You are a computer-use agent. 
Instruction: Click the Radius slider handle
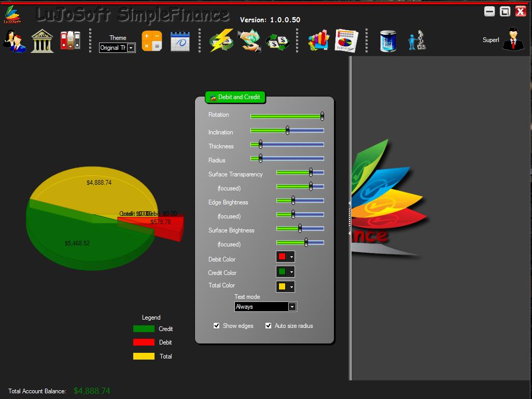point(260,158)
